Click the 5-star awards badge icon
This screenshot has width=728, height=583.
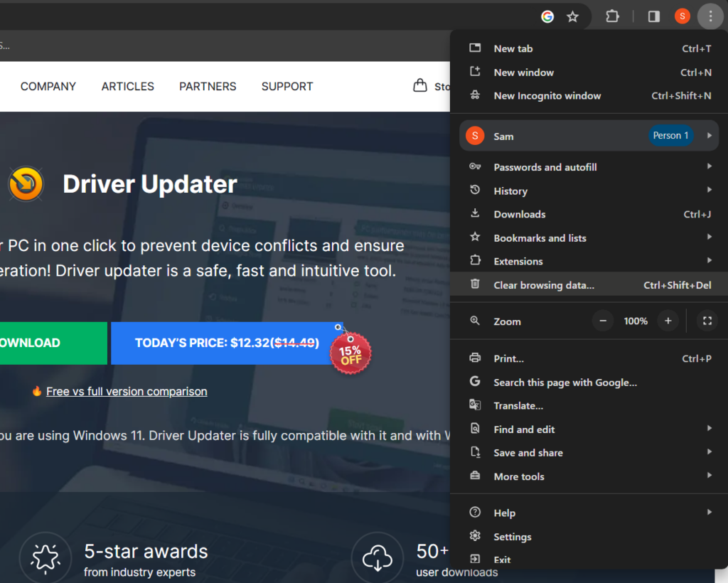(x=45, y=557)
